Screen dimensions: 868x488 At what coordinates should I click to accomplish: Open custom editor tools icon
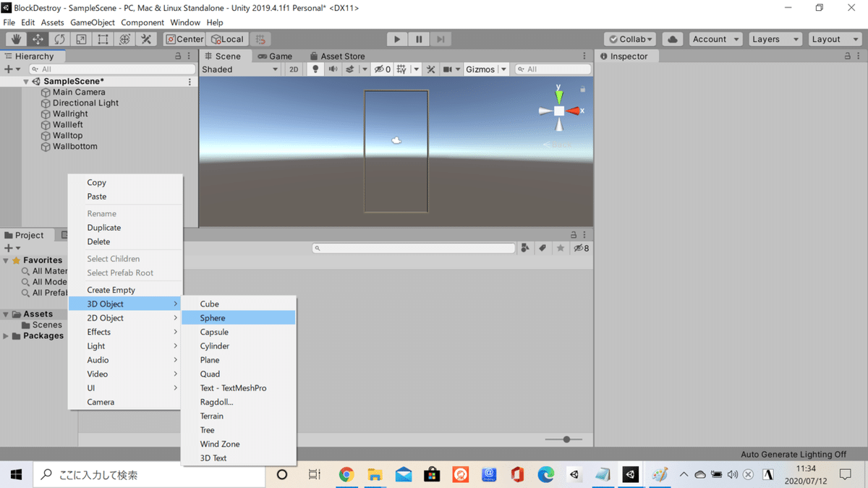146,39
